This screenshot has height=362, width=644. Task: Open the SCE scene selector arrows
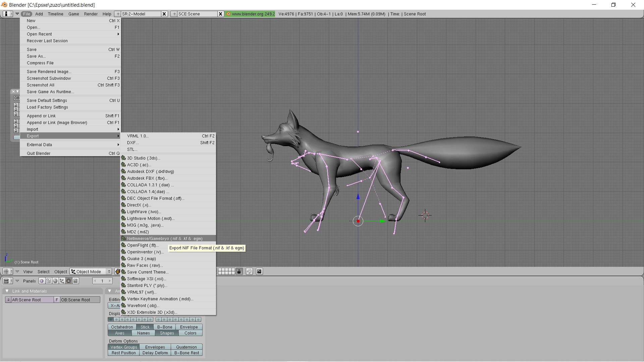(174, 14)
